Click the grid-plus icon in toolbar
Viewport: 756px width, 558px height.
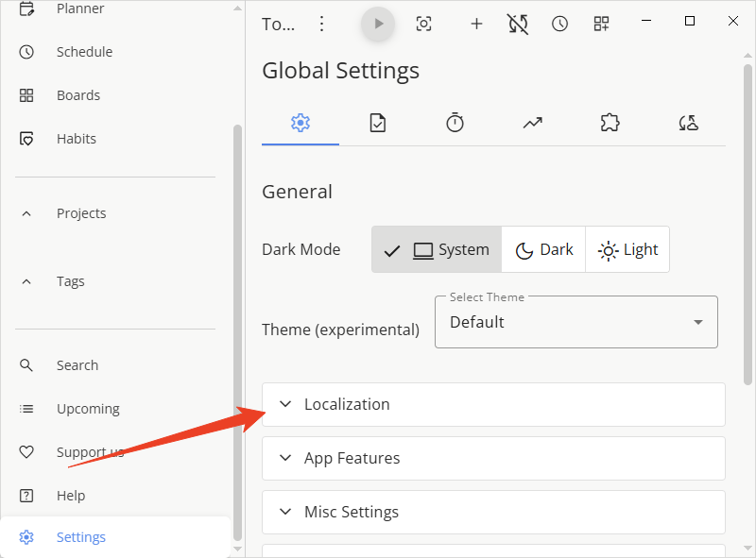point(601,24)
